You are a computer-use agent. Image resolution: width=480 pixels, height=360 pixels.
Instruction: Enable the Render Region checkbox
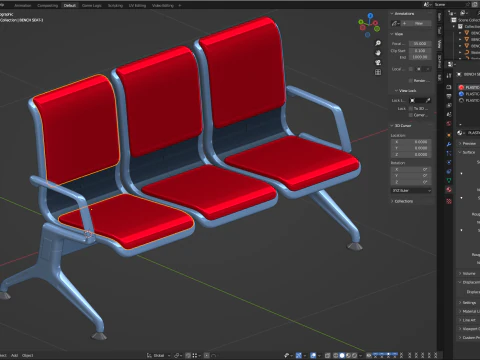pos(411,81)
